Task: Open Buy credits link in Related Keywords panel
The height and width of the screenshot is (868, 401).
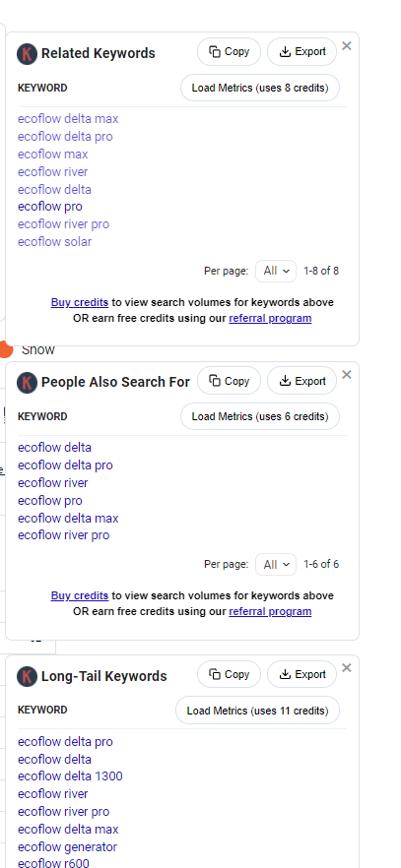Action: pyautogui.click(x=80, y=302)
